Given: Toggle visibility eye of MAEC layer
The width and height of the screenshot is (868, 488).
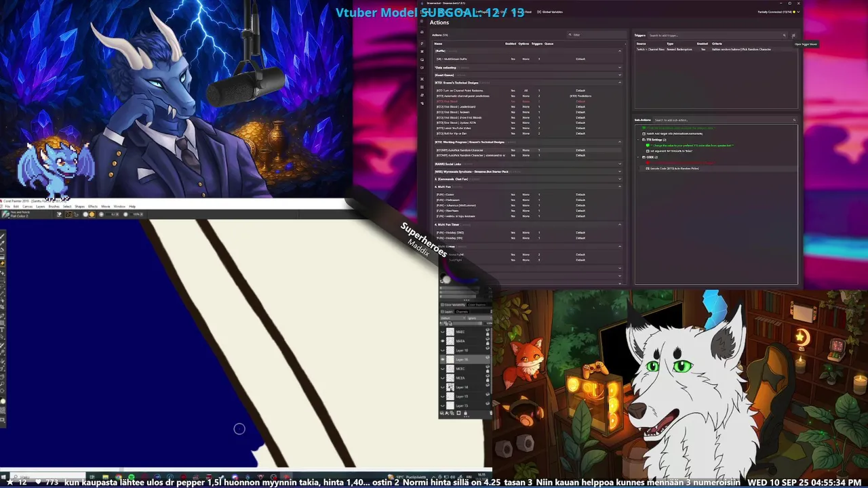Looking at the screenshot, I should click(x=442, y=332).
